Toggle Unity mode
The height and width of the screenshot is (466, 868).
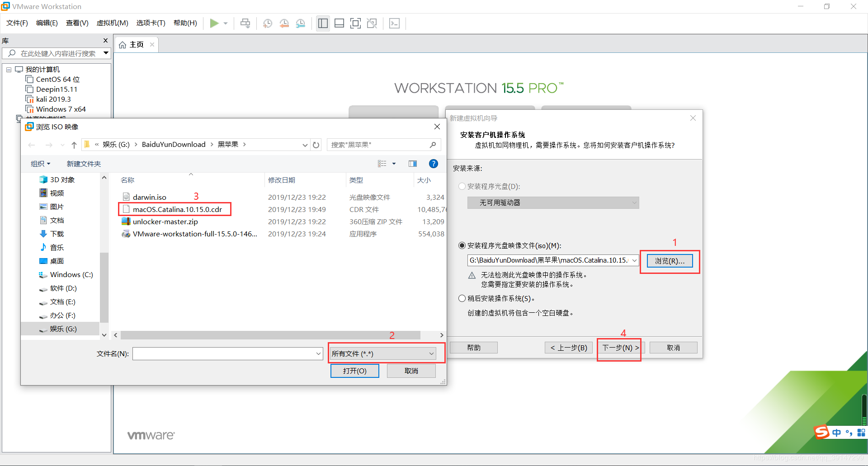pyautogui.click(x=372, y=23)
